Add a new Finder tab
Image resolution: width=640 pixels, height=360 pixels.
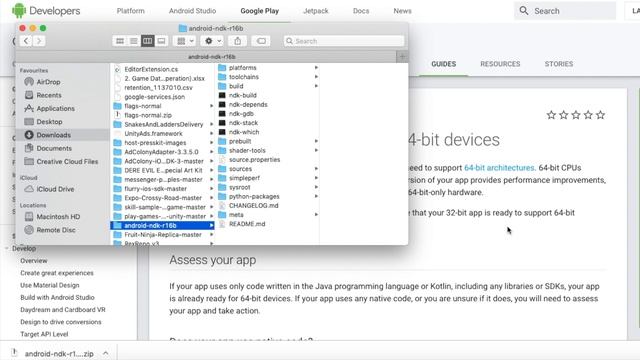(x=402, y=57)
